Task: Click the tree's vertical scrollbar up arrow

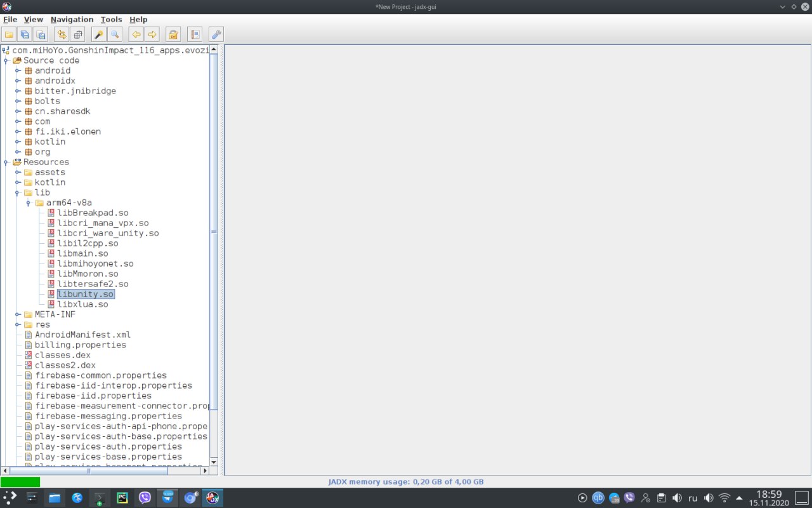Action: point(214,49)
